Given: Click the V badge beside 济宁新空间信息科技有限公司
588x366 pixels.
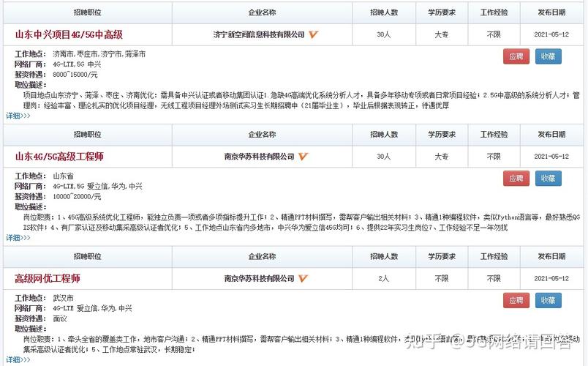Looking at the screenshot, I should (314, 34).
